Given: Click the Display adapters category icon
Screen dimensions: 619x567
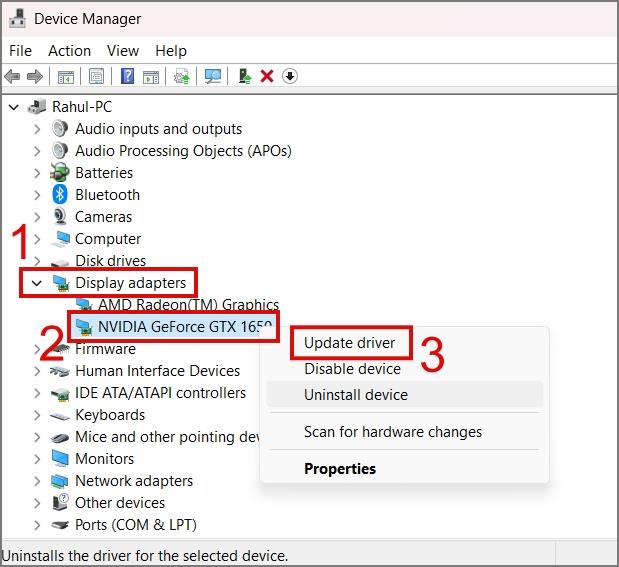Looking at the screenshot, I should tap(60, 283).
